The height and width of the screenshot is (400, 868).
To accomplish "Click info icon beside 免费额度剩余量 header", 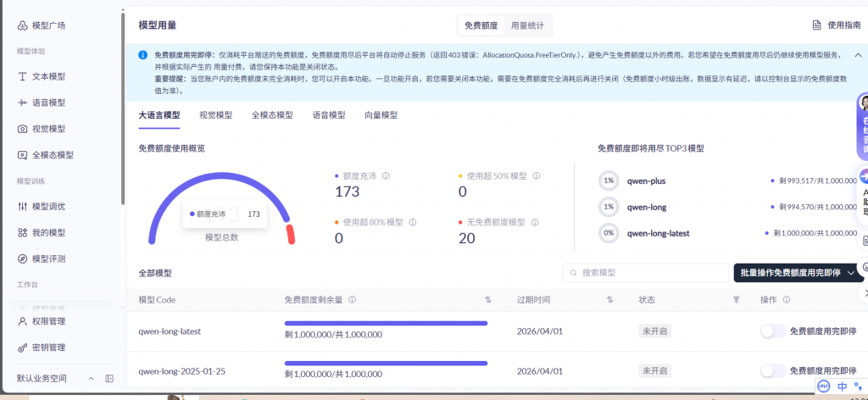I will click(352, 299).
